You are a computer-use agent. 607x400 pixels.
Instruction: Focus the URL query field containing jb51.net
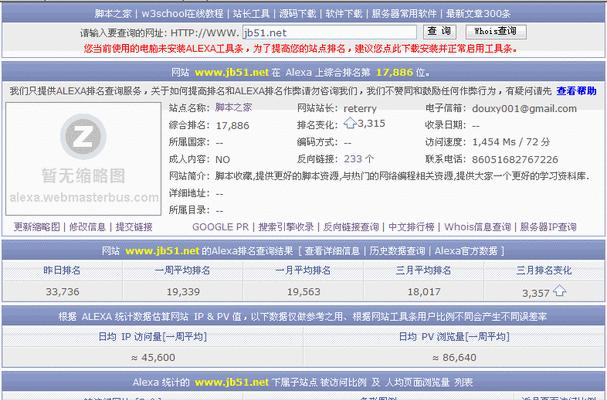[x=329, y=32]
